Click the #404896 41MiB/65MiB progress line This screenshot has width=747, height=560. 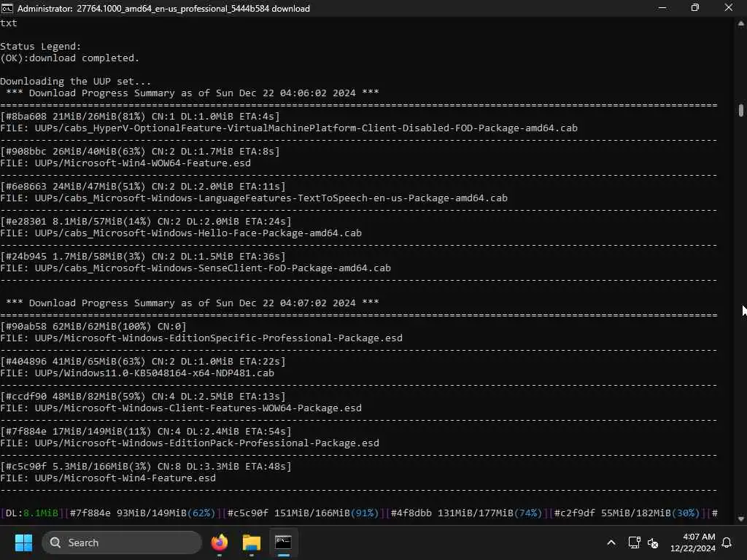point(143,361)
